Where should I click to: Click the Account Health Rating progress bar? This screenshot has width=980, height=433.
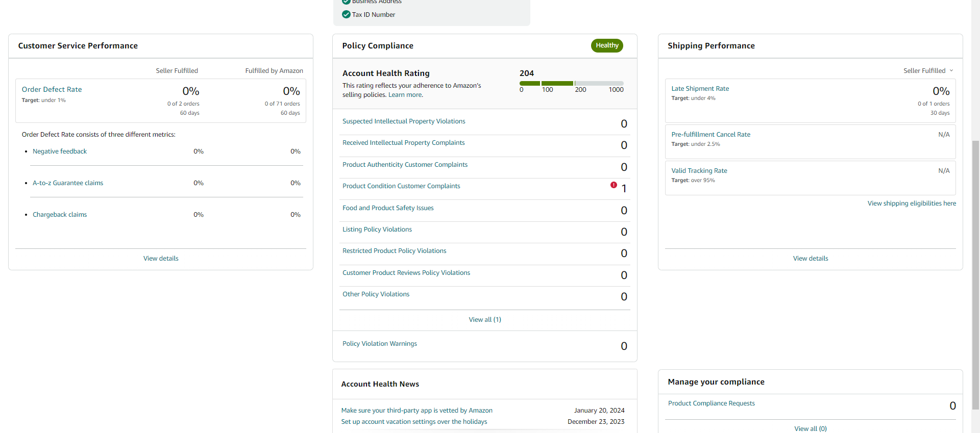click(571, 83)
